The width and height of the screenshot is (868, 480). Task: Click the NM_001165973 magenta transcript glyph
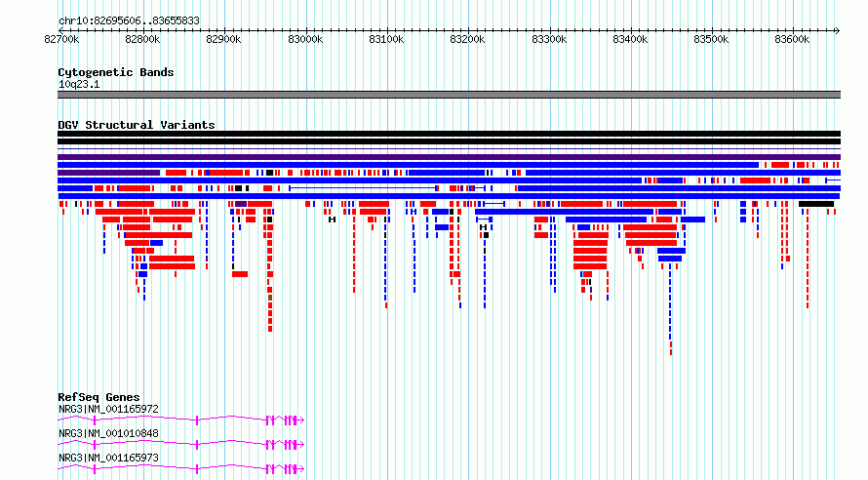click(181, 469)
